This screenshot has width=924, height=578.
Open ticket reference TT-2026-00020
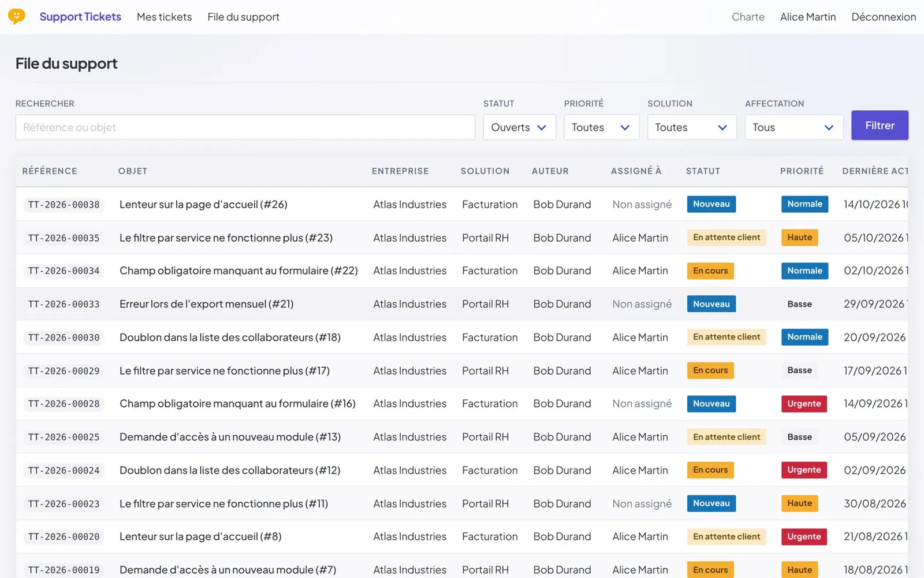(64, 537)
